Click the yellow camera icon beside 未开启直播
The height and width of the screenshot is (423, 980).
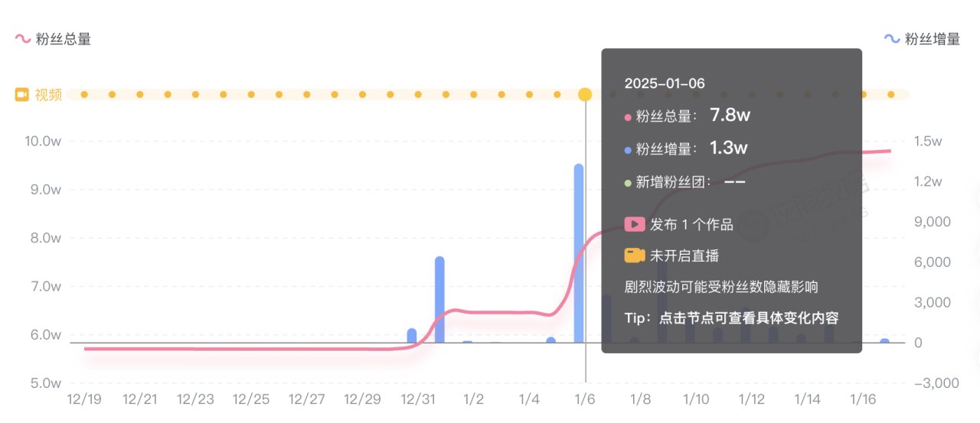tap(635, 255)
